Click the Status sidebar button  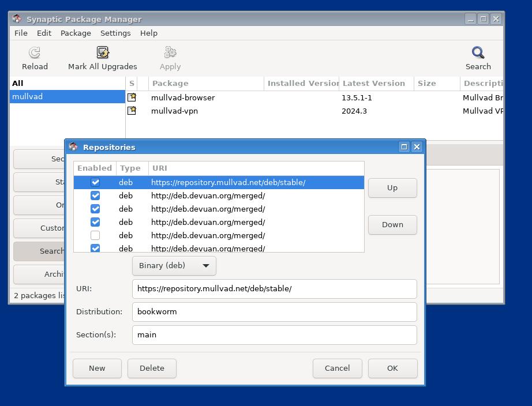tap(39, 182)
